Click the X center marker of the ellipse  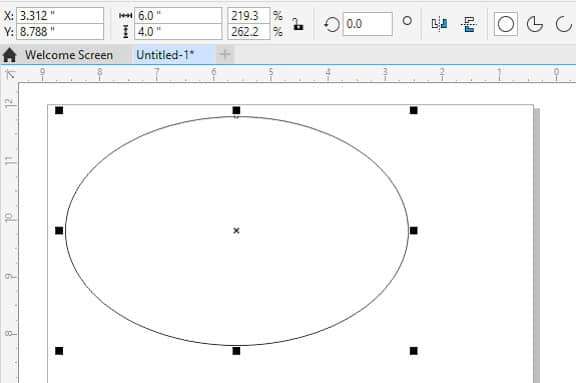tap(236, 231)
